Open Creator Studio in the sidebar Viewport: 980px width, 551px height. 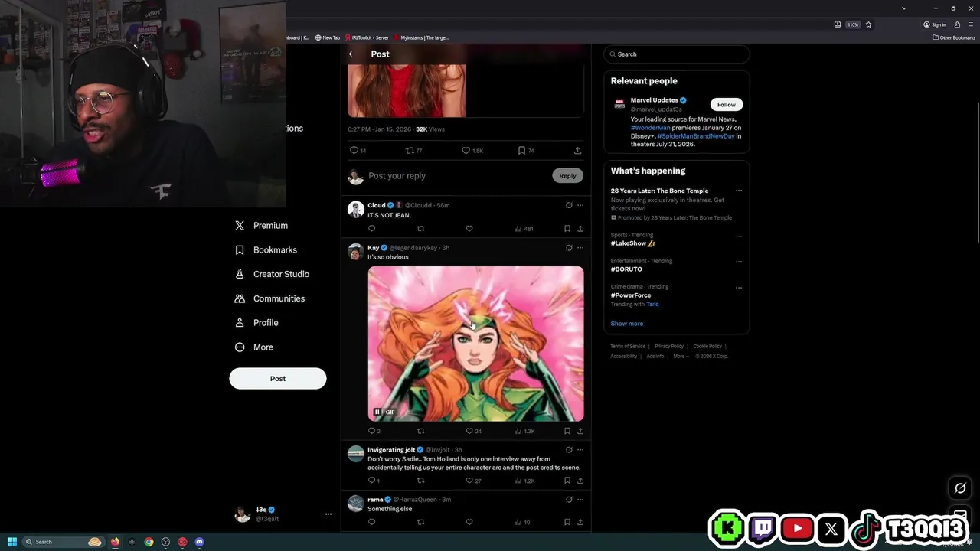coord(272,274)
